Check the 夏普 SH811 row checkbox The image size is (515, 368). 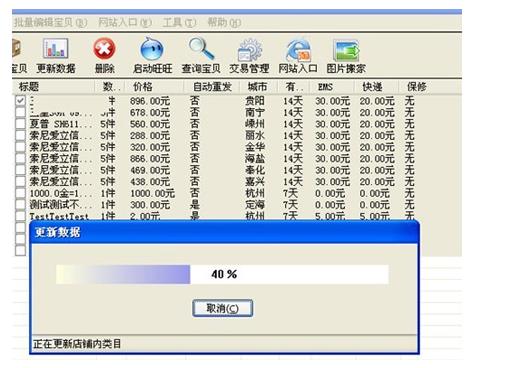(20, 124)
